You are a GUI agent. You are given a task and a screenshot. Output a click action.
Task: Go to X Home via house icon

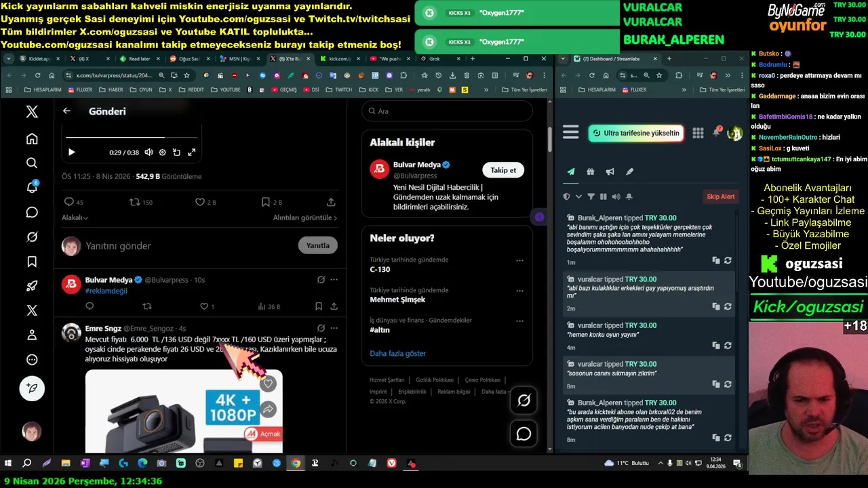(32, 139)
